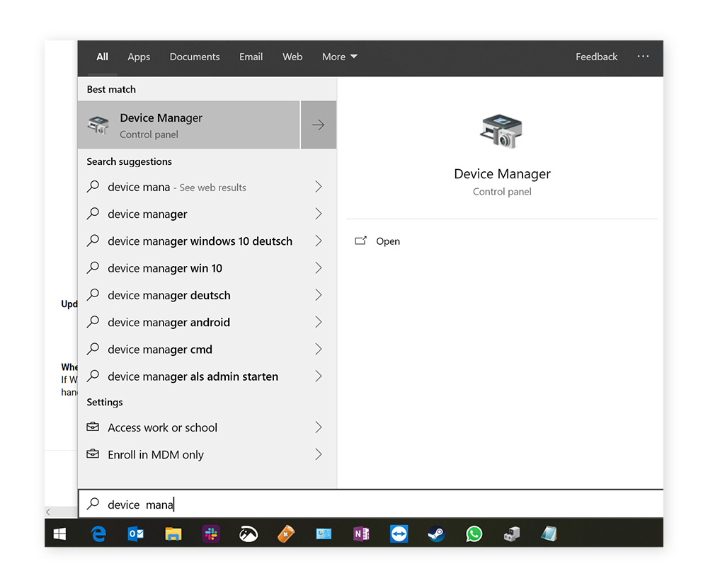This screenshot has width=708, height=588.
Task: Expand 'device manager windows 10 deutsch' chevron
Action: click(x=319, y=241)
